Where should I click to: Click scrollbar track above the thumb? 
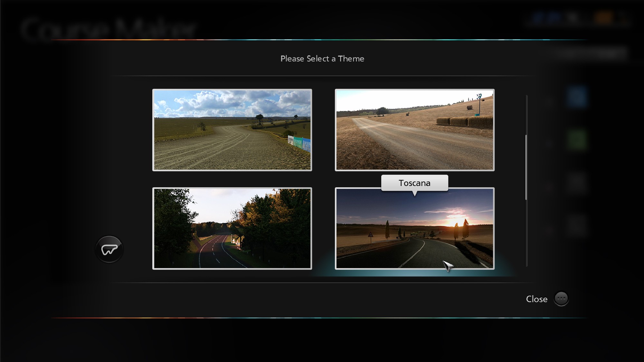[526, 114]
